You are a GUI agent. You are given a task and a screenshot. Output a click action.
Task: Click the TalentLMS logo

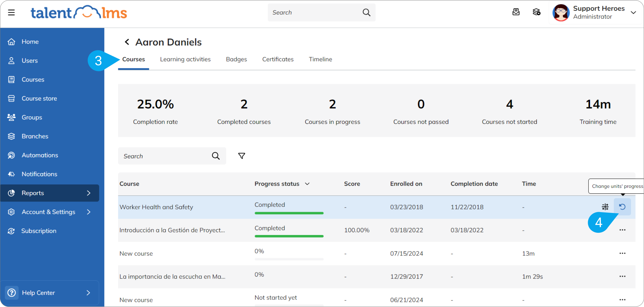tap(79, 13)
